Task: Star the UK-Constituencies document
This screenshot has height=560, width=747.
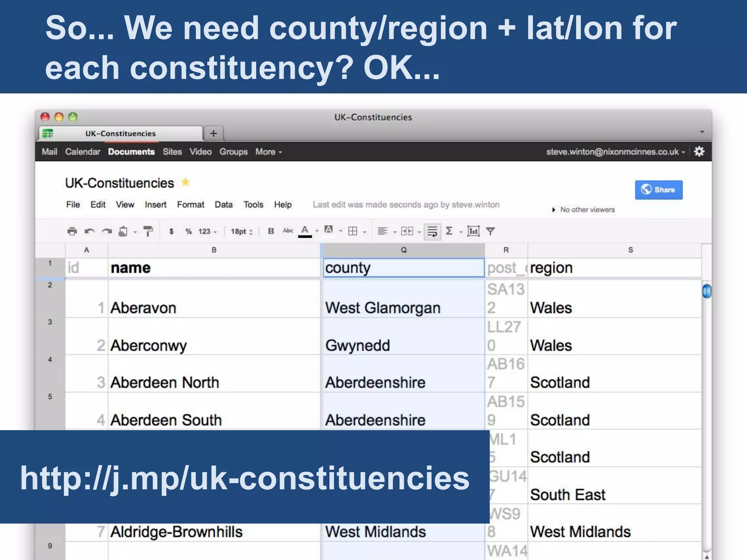Action: [186, 182]
